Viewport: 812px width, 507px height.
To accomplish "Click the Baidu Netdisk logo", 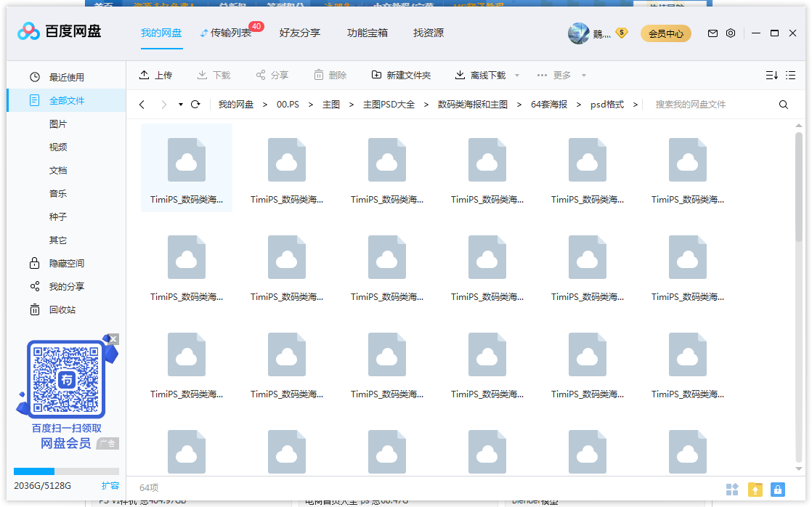I will [59, 31].
